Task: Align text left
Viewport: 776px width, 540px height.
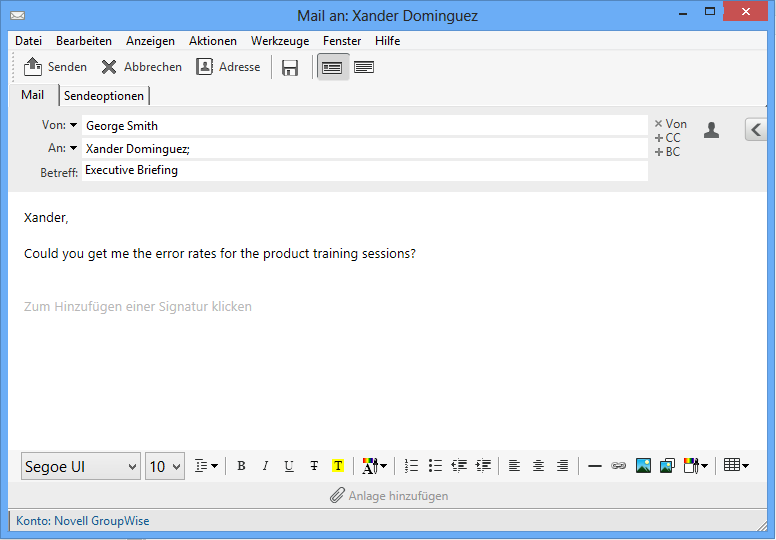Action: [x=515, y=466]
